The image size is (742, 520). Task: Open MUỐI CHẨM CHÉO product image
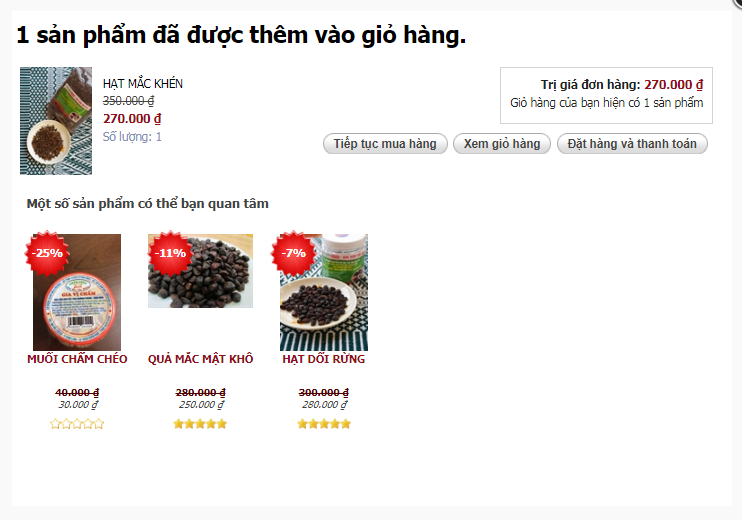77,292
